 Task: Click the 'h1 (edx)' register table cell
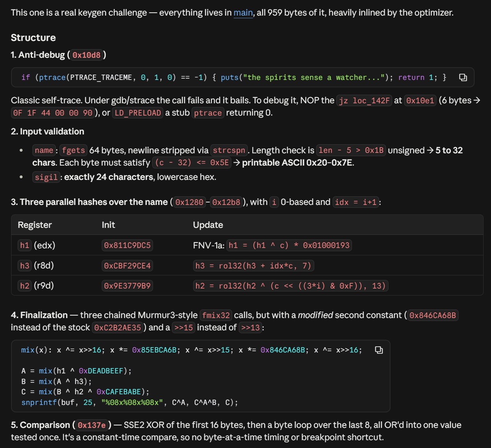(x=37, y=245)
